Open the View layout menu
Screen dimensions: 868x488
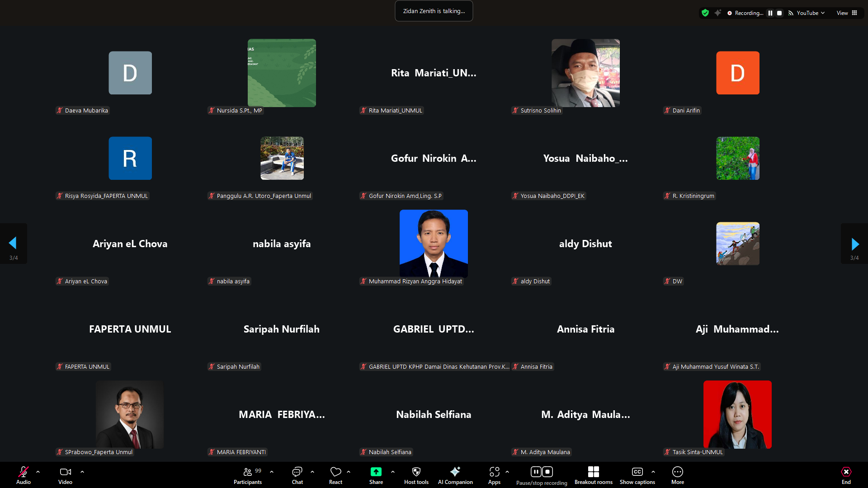pyautogui.click(x=846, y=13)
